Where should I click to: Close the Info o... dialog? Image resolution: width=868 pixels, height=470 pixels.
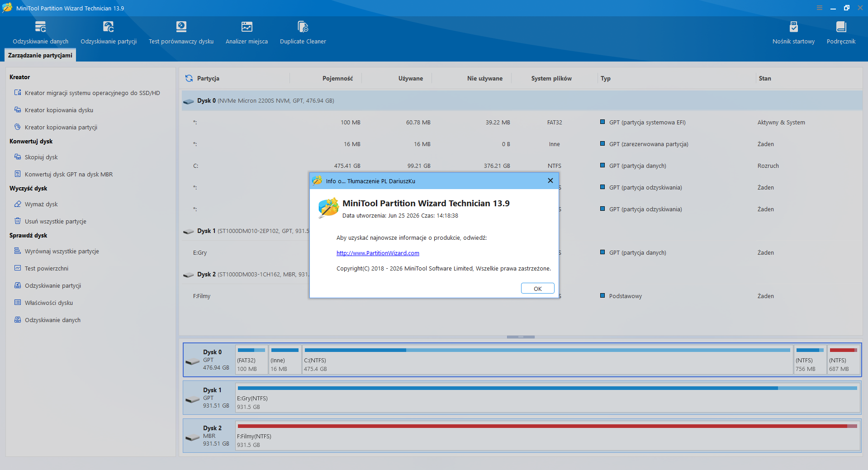[x=550, y=180]
